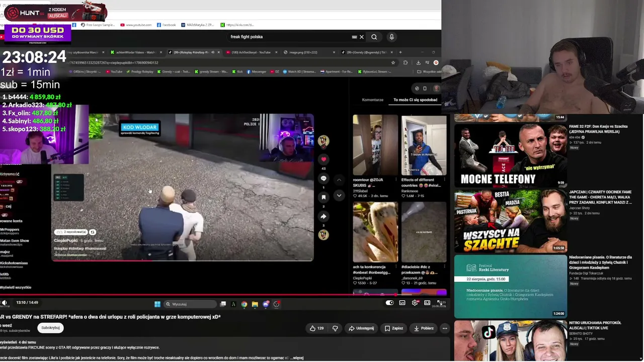Open the 'ach ta konkurencja' TikTok thumbnail
The height and width of the screenshot is (362, 644).
(375, 232)
